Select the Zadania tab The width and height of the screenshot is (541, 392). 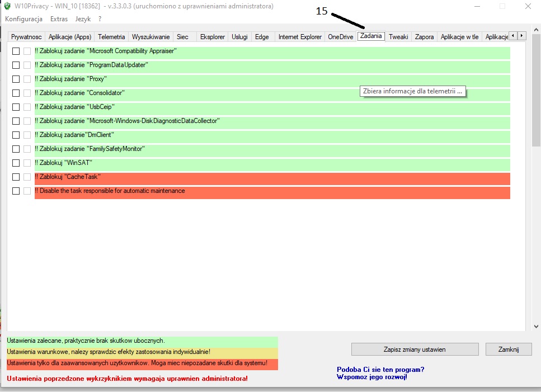pos(371,36)
